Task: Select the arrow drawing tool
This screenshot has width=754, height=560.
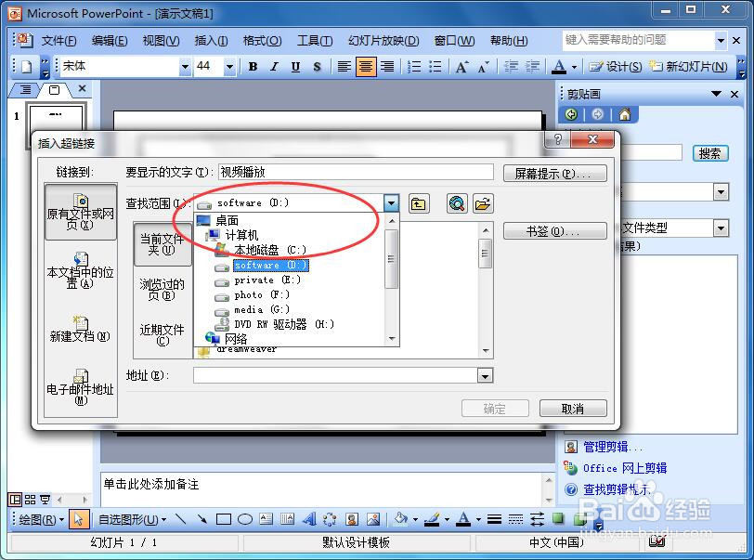Action: pyautogui.click(x=202, y=519)
